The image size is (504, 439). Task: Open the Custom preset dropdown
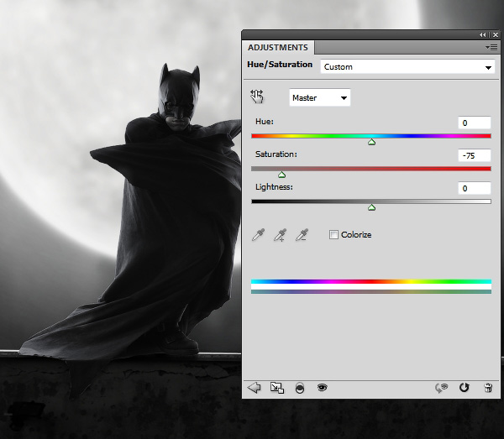[407, 67]
